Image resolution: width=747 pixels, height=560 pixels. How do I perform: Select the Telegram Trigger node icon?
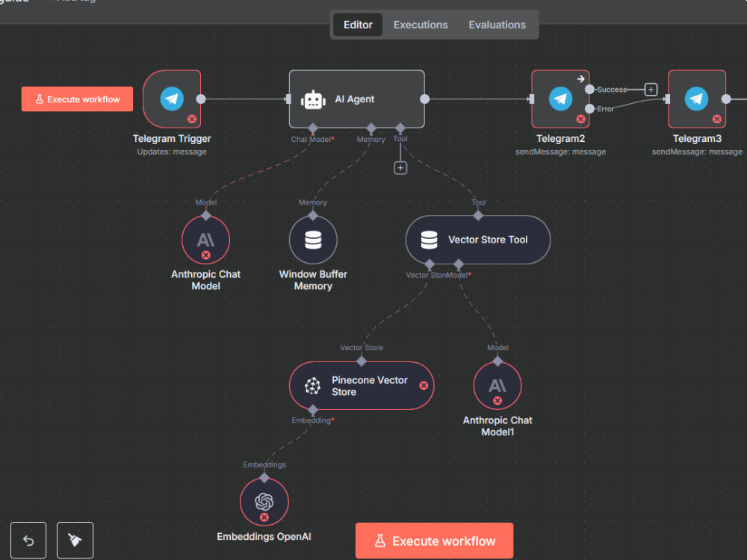pos(172,99)
